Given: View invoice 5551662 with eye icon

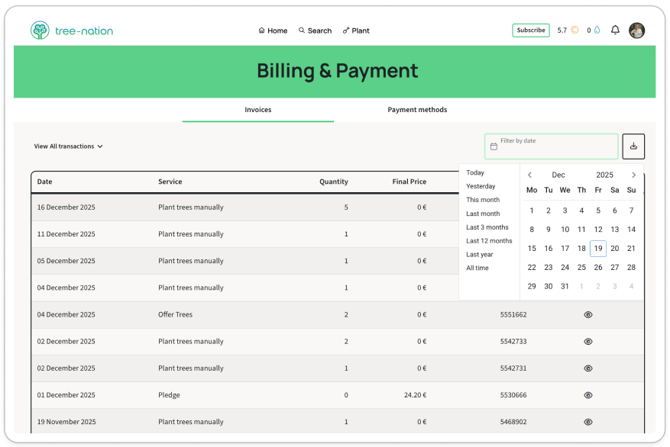Looking at the screenshot, I should (588, 315).
